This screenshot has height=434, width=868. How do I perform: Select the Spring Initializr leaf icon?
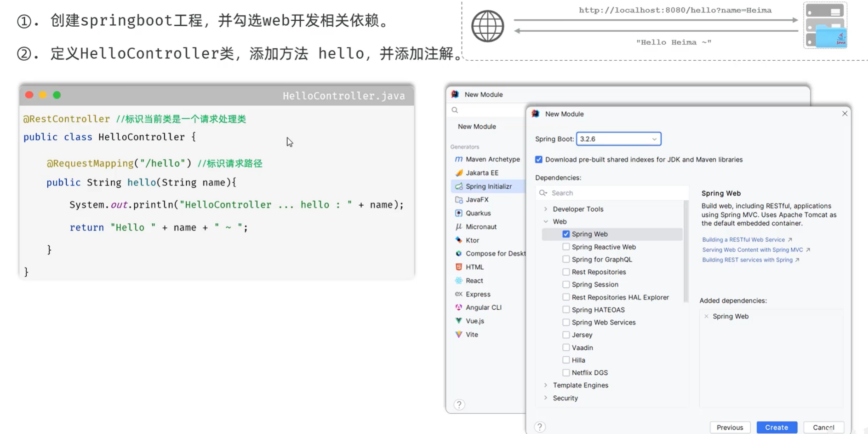click(x=458, y=186)
